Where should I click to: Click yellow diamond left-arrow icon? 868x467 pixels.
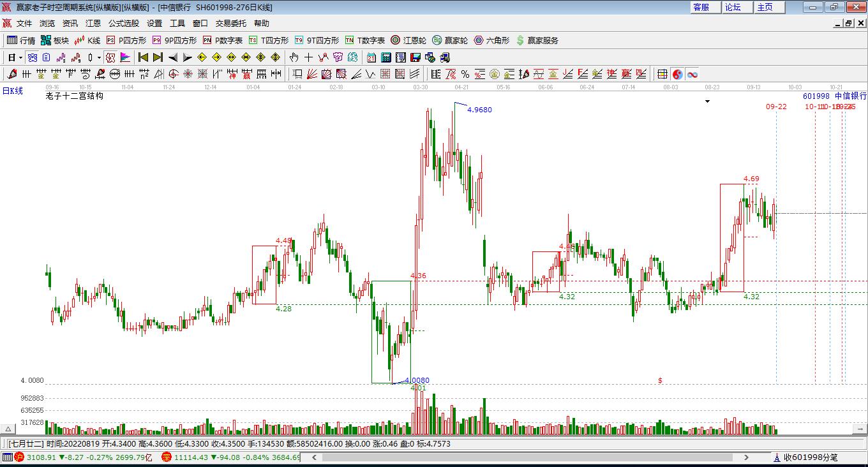click(x=202, y=57)
